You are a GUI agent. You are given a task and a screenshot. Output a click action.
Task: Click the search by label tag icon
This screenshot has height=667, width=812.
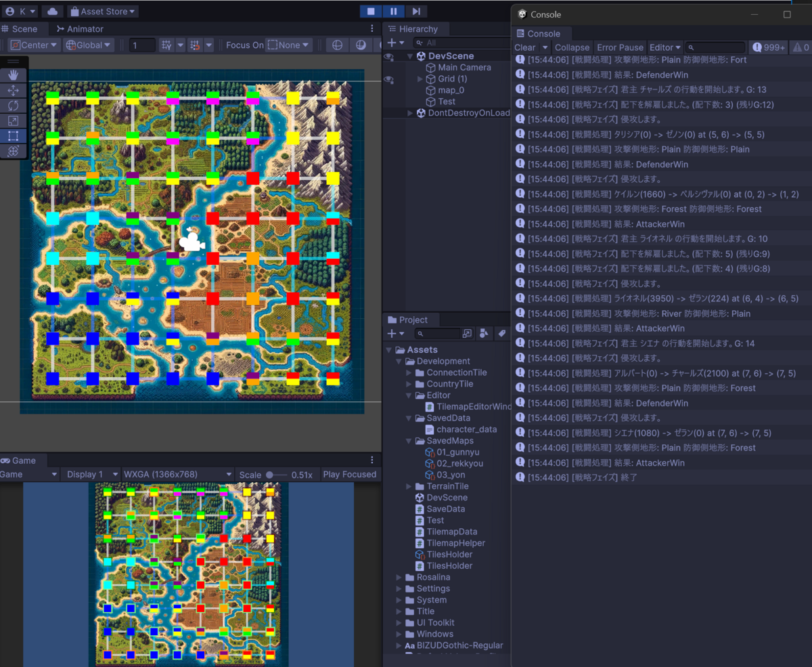pos(501,333)
